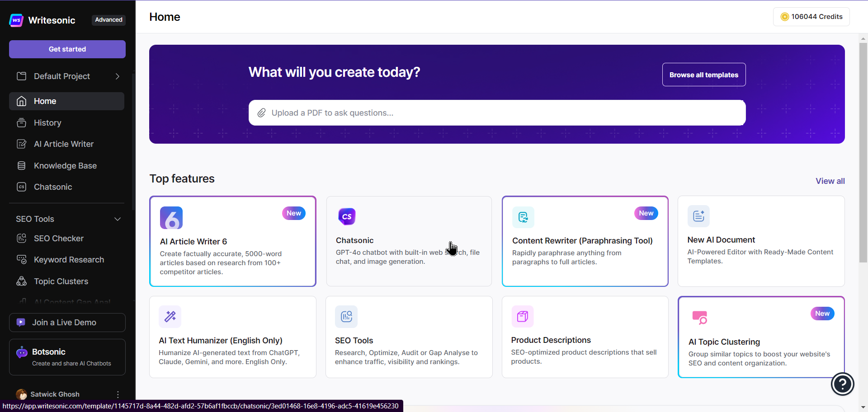This screenshot has height=412, width=868.
Task: Click the Topic Clusters icon
Action: pos(21,281)
